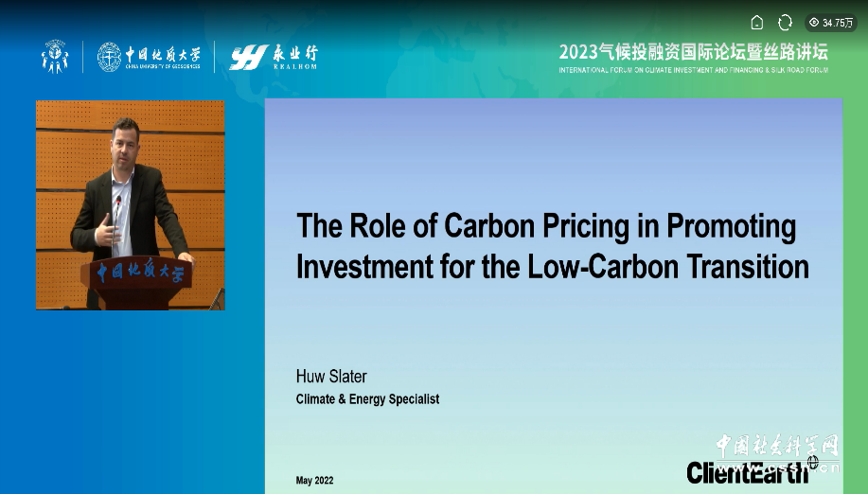Click the China University of Geosciences logo
This screenshot has height=494, width=868.
pos(150,57)
